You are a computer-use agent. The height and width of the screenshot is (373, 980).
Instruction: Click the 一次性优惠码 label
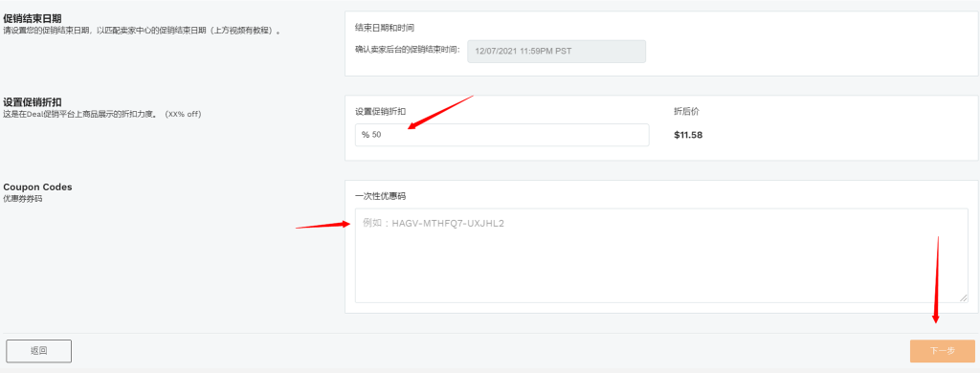(380, 196)
